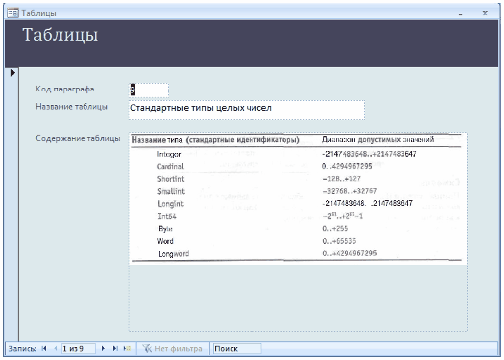The width and height of the screenshot is (504, 360).
Task: Click the Название таблицы text field
Action: [247, 110]
